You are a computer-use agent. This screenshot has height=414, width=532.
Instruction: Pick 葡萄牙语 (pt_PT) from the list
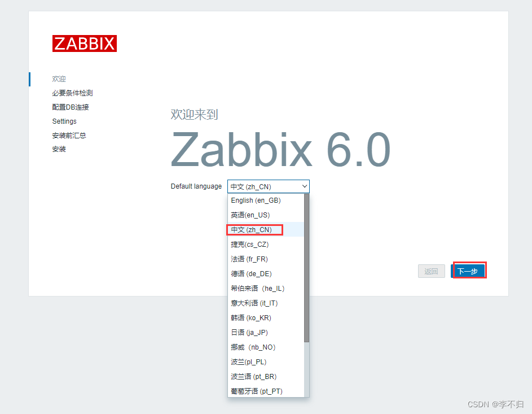pyautogui.click(x=266, y=391)
